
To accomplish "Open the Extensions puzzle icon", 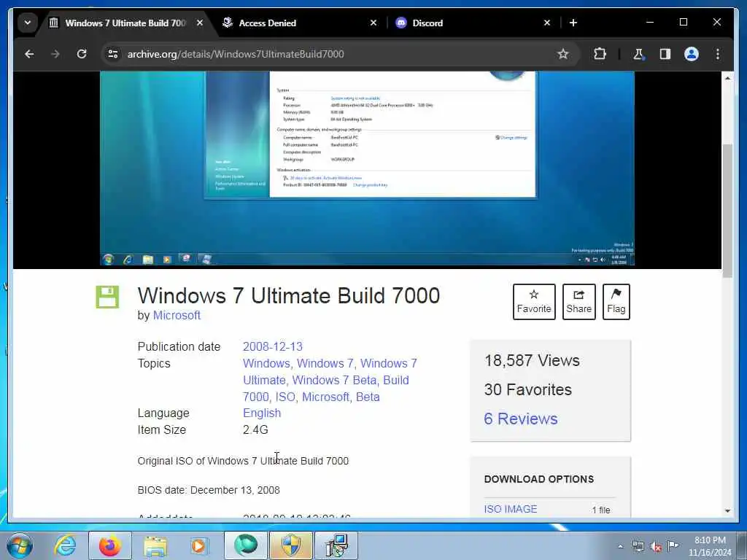I will tap(600, 54).
